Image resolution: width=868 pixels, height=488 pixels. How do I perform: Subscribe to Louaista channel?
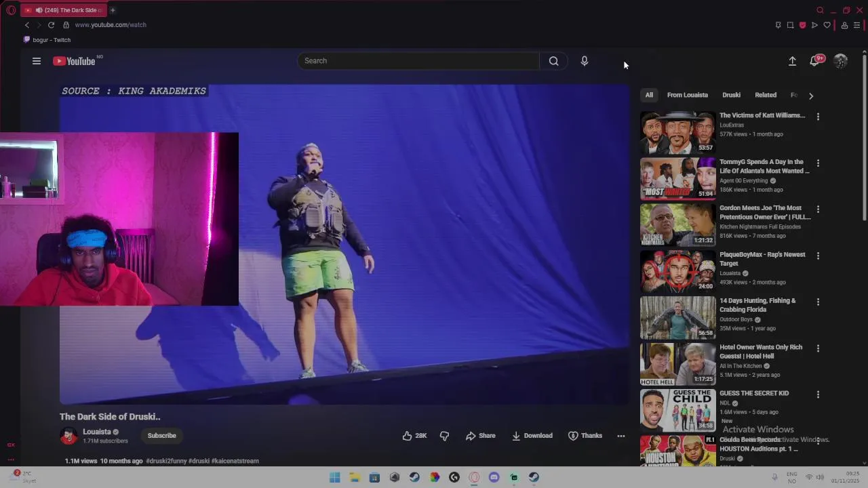click(161, 436)
